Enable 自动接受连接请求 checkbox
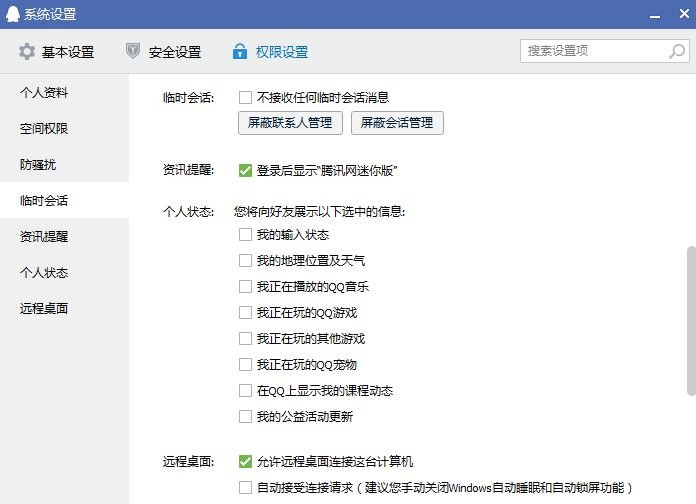 [x=245, y=488]
